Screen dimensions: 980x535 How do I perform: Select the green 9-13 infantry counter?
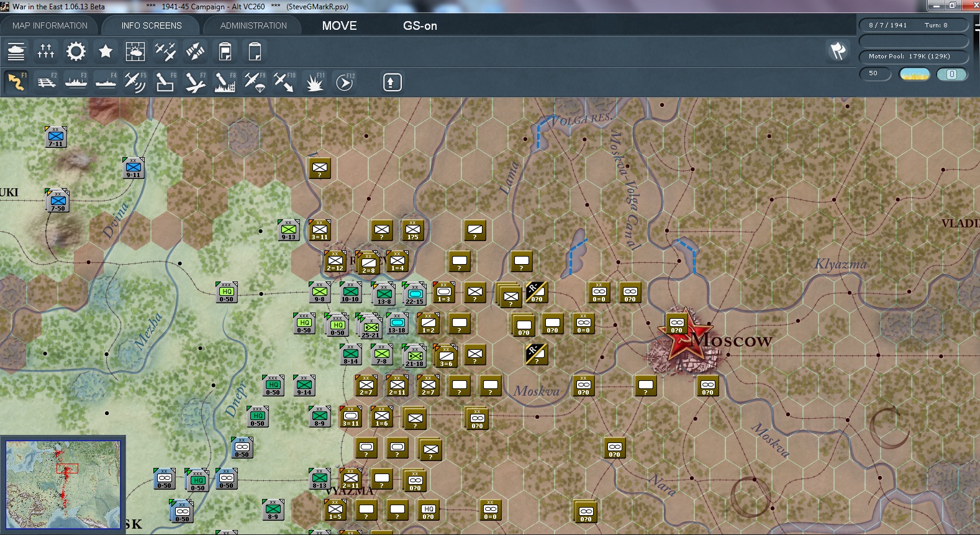click(289, 230)
